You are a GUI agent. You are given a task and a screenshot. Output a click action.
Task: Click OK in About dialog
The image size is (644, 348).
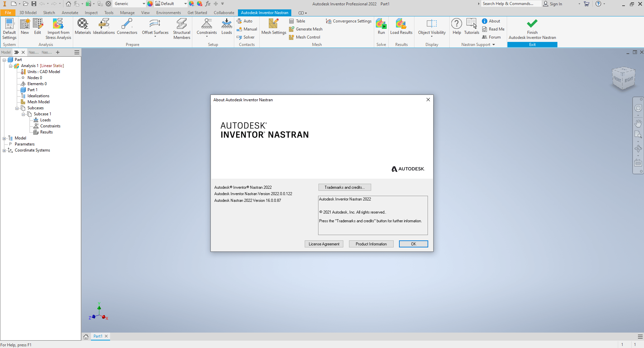413,244
